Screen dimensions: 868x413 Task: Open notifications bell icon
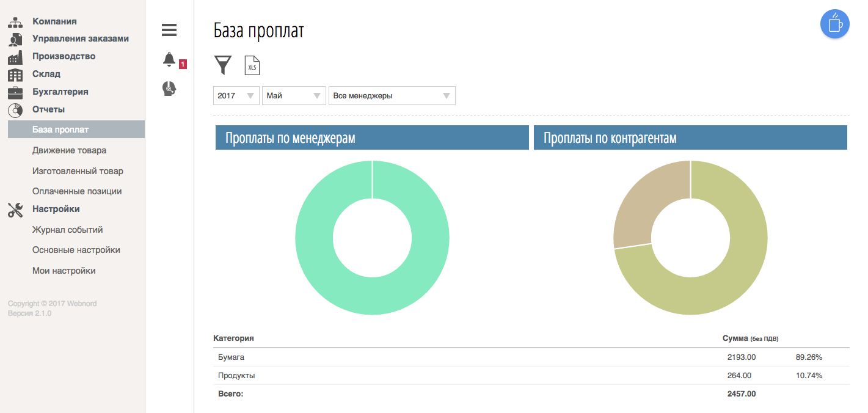click(169, 60)
